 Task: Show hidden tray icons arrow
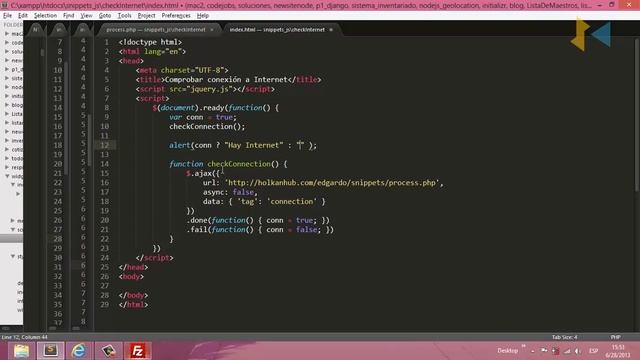pyautogui.click(x=533, y=351)
